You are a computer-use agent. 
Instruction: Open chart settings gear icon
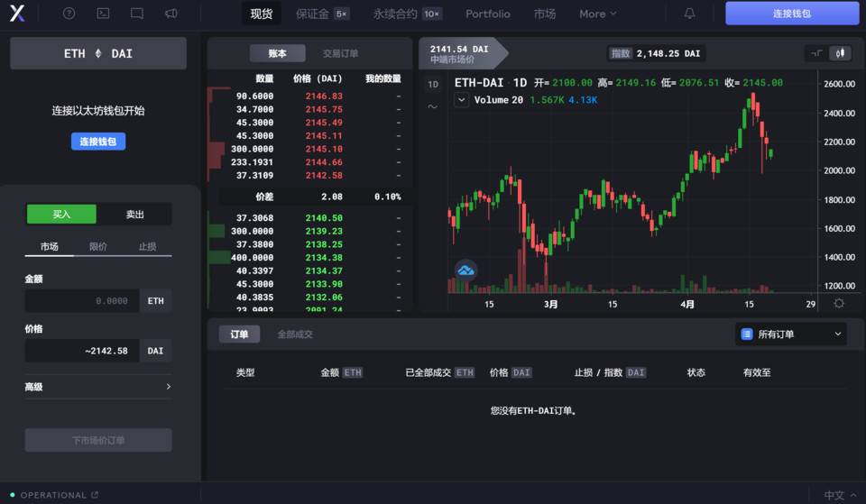(x=839, y=304)
